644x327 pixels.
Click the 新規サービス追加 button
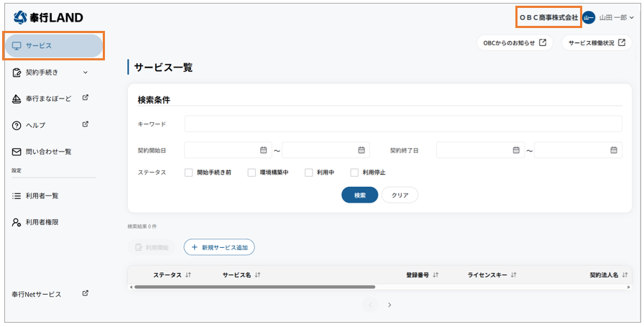(x=219, y=247)
